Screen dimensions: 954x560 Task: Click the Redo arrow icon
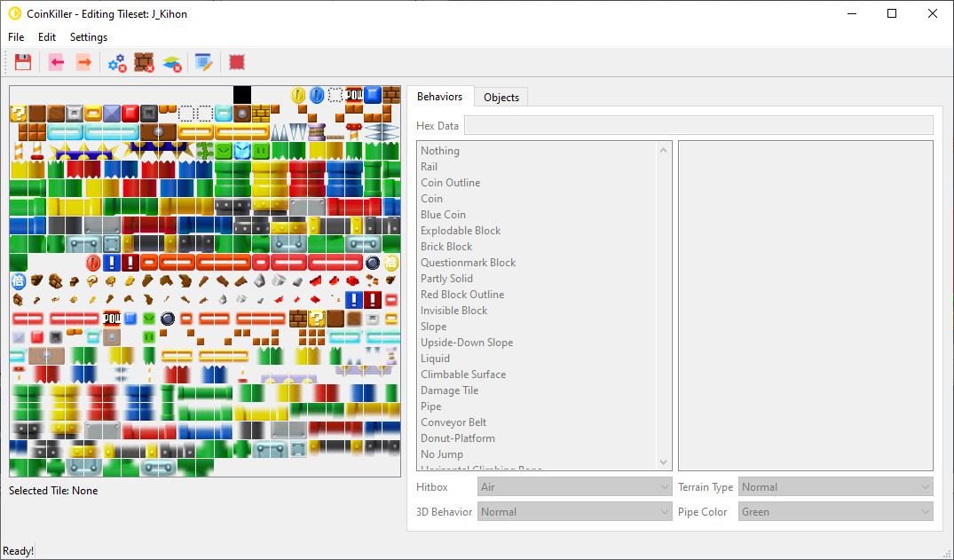[83, 62]
